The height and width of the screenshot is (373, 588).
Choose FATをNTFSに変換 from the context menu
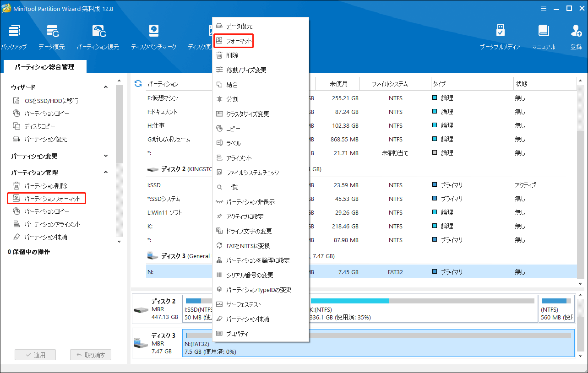(260, 246)
